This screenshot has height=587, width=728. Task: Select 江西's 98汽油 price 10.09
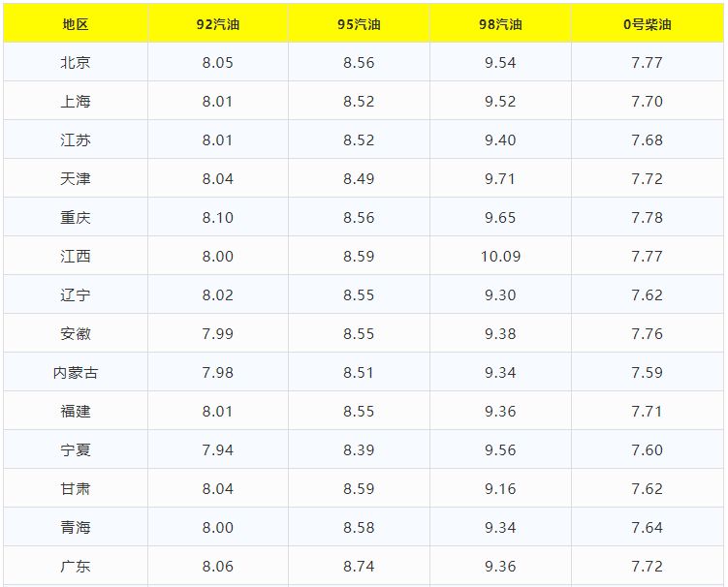500,257
